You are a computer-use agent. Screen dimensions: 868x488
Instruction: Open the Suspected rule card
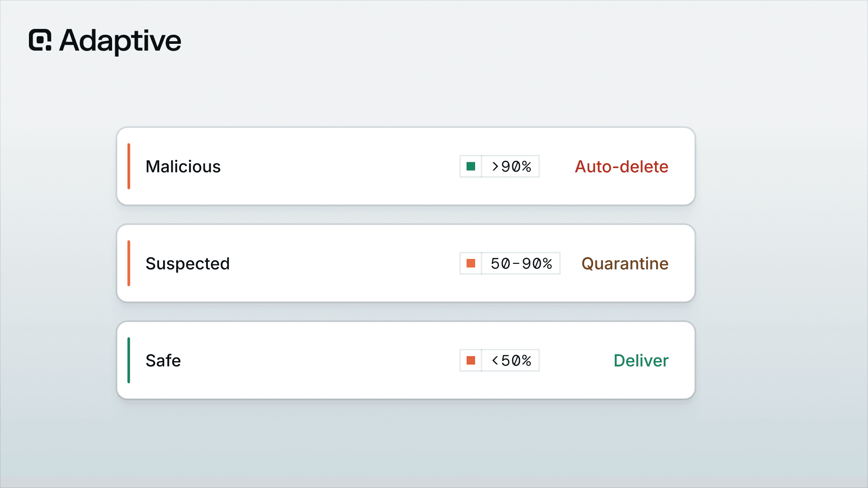click(406, 263)
